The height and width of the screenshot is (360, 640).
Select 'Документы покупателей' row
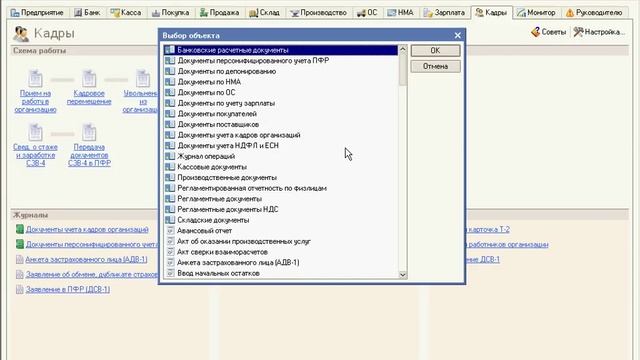tap(281, 113)
